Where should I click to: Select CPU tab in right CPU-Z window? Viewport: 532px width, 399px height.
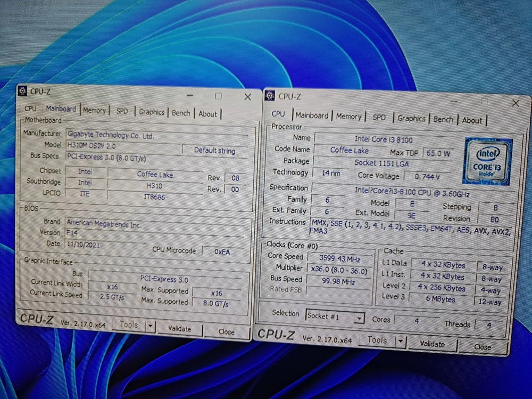pyautogui.click(x=278, y=114)
